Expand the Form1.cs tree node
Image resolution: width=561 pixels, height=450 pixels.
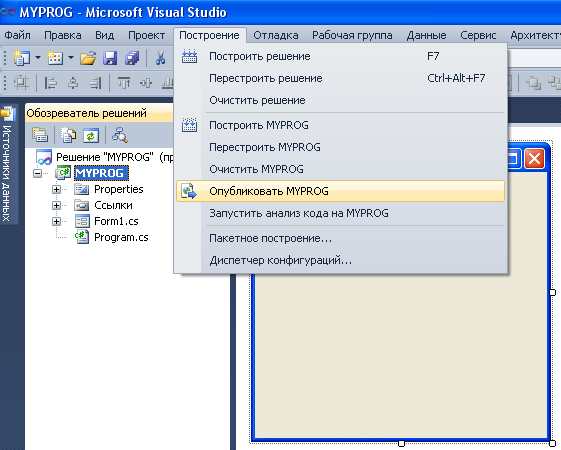(56, 221)
